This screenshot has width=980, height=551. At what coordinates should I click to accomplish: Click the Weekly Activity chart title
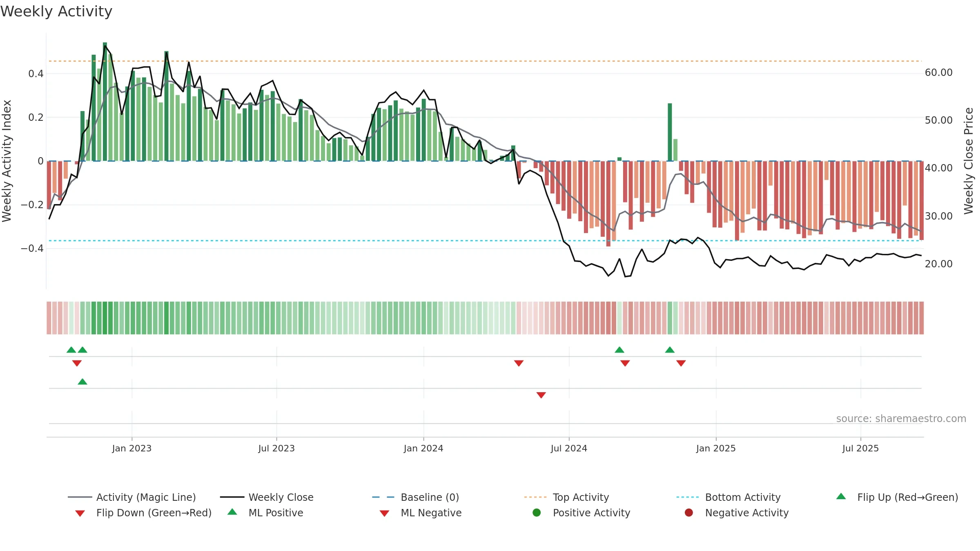point(56,11)
